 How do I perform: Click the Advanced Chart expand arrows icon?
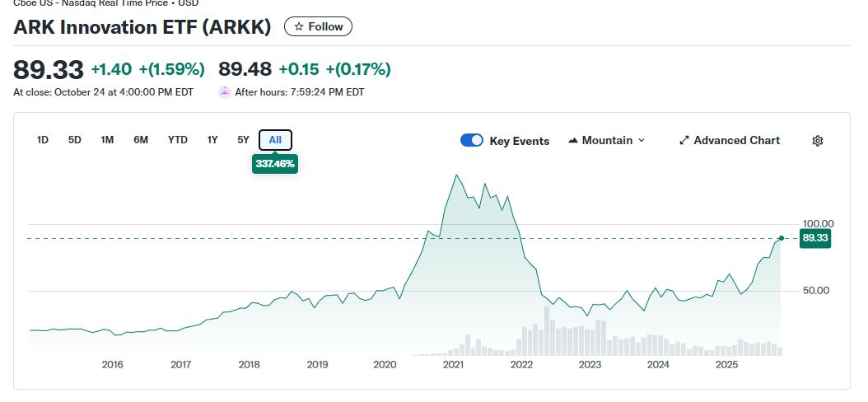click(684, 141)
